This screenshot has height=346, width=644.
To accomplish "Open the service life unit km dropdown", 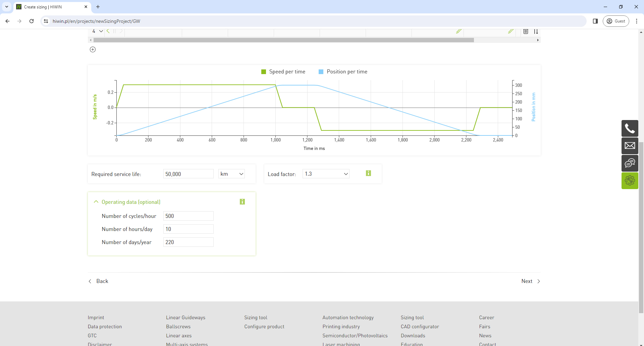I will 231,174.
